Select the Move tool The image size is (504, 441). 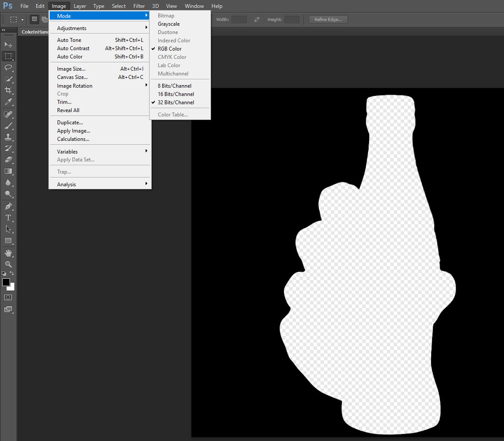tap(8, 44)
